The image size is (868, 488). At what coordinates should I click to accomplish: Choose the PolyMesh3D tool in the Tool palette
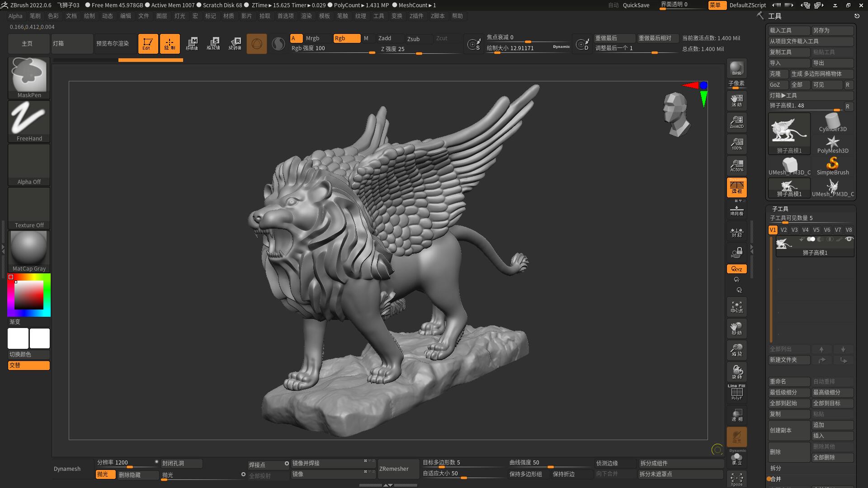(x=832, y=143)
